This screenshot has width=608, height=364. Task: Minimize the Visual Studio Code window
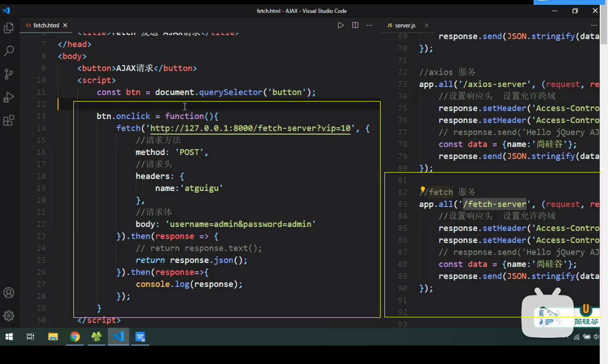point(555,11)
